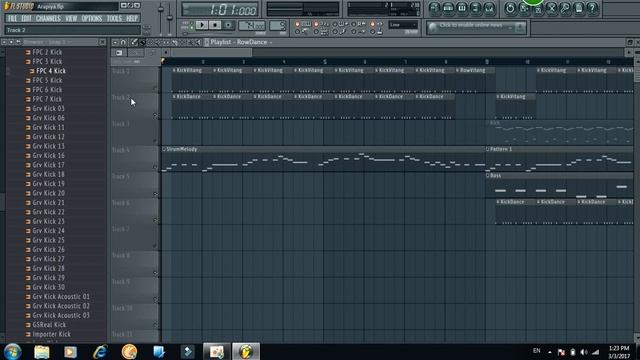The width and height of the screenshot is (640, 360).
Task: Select the draw pencil tool in playlist
Action: pyautogui.click(x=134, y=42)
